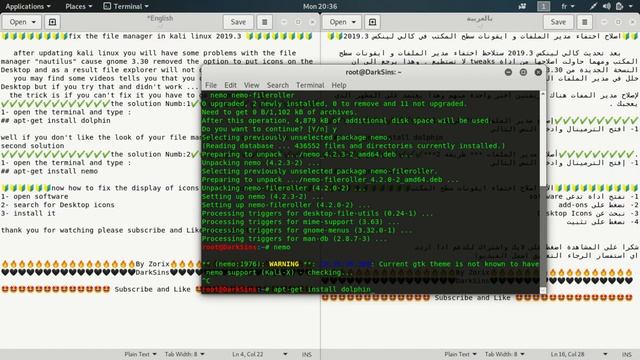Create new document icon in right editor

[372, 22]
